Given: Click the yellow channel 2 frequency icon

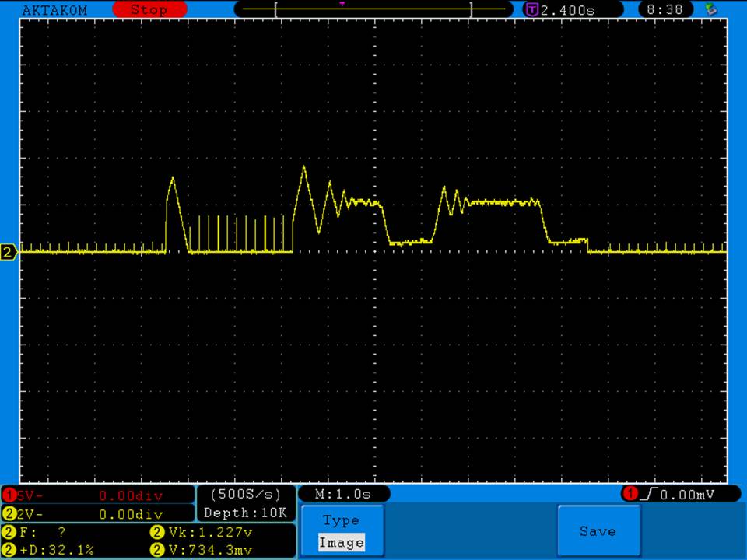Looking at the screenshot, I should pos(9,533).
